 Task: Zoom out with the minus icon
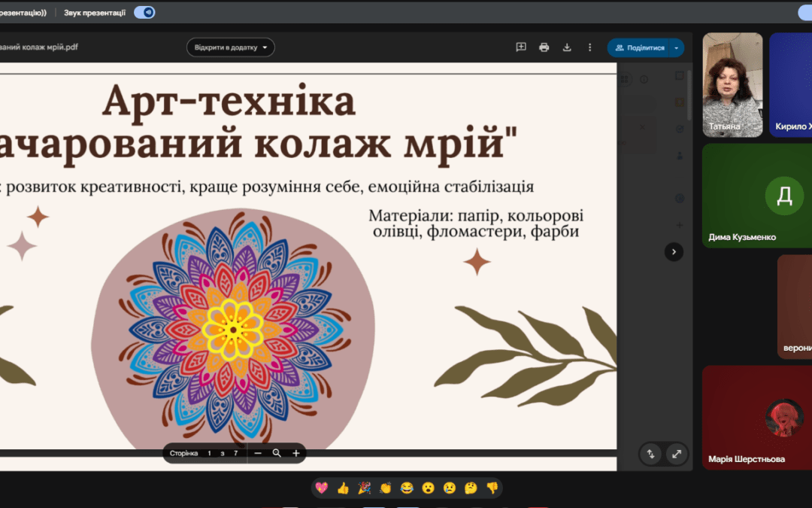click(x=258, y=453)
